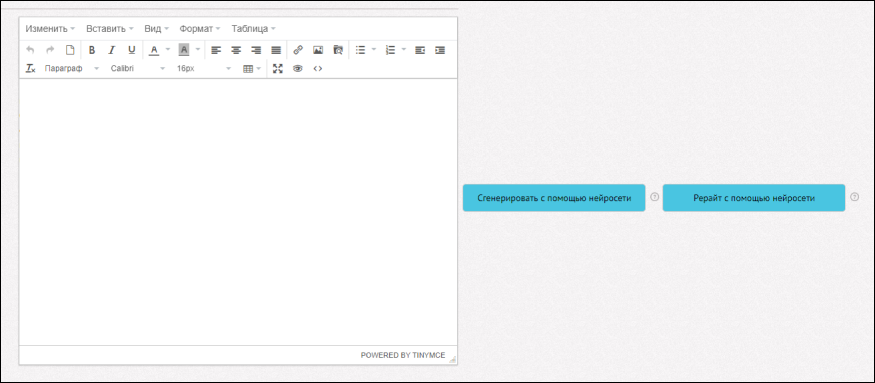Apply the text color A button

click(x=154, y=50)
